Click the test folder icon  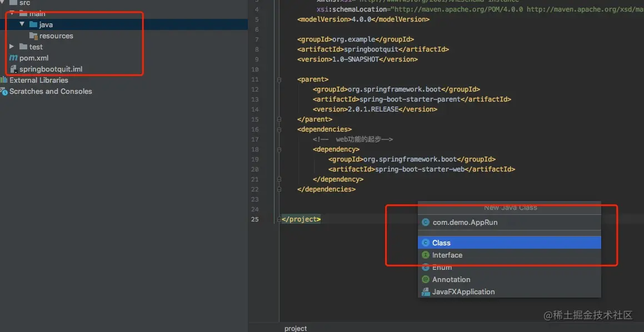pos(23,47)
